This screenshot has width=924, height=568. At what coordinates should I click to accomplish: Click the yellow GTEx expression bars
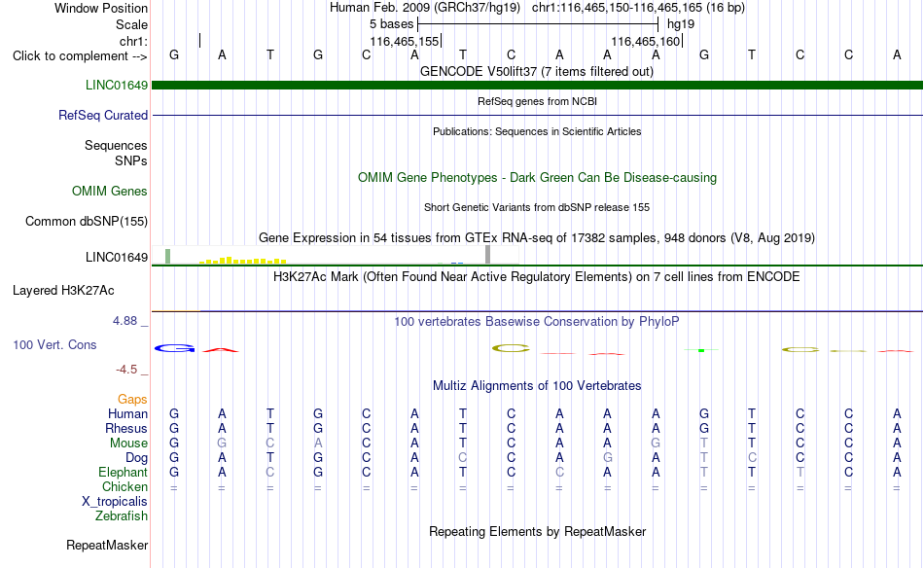(243, 260)
